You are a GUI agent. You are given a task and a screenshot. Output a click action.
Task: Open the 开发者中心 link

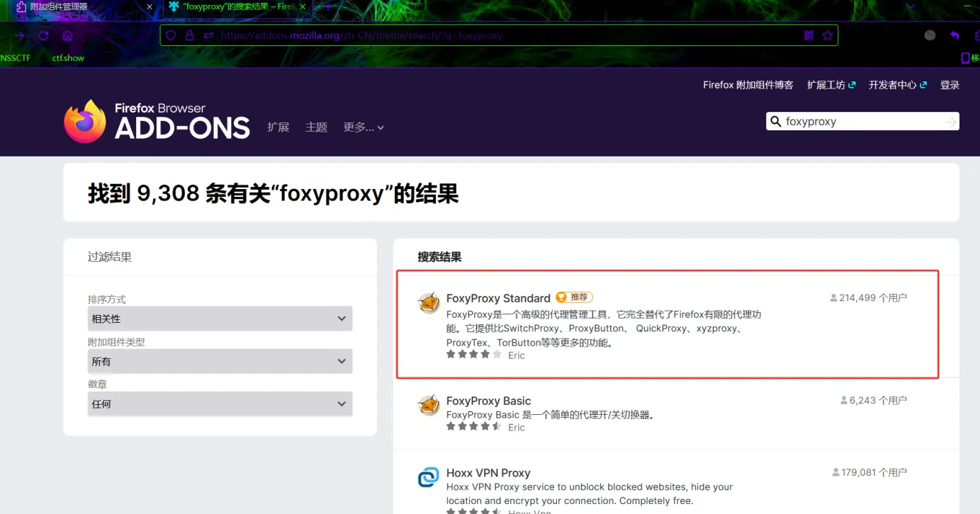coord(898,85)
